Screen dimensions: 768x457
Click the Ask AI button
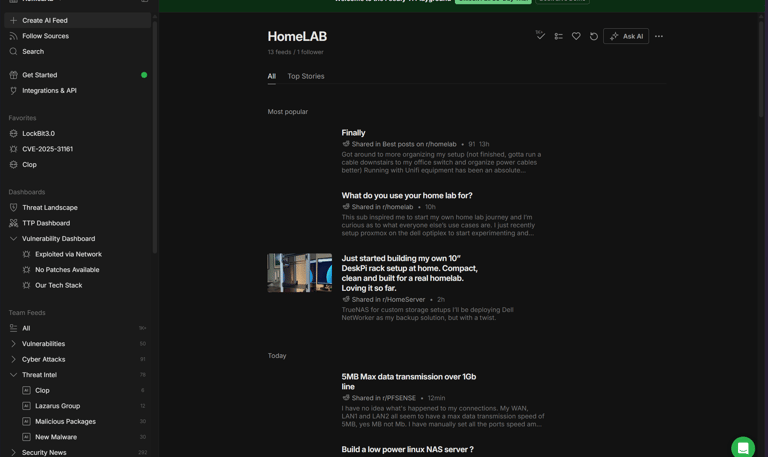[626, 36]
